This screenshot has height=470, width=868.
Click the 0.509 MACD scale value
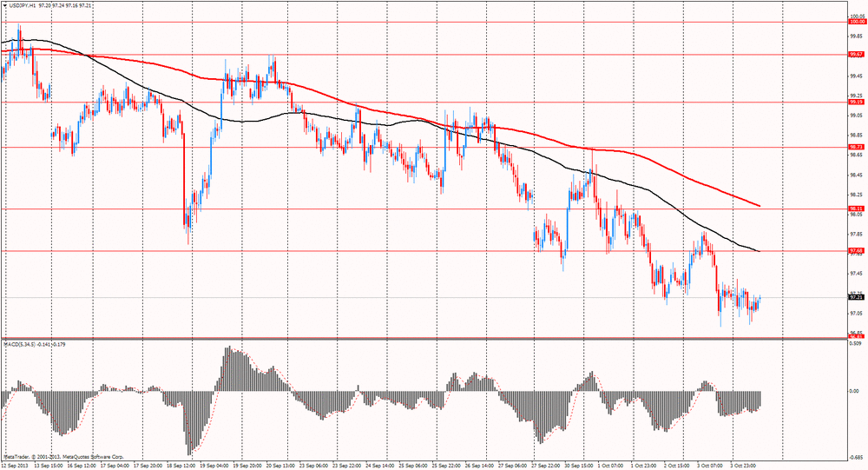click(x=855, y=343)
